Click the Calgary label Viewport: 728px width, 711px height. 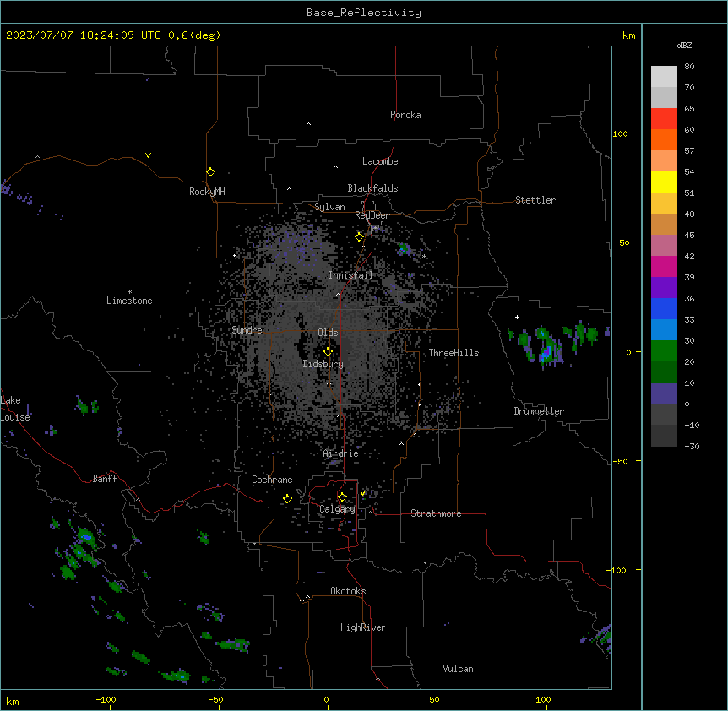click(337, 509)
